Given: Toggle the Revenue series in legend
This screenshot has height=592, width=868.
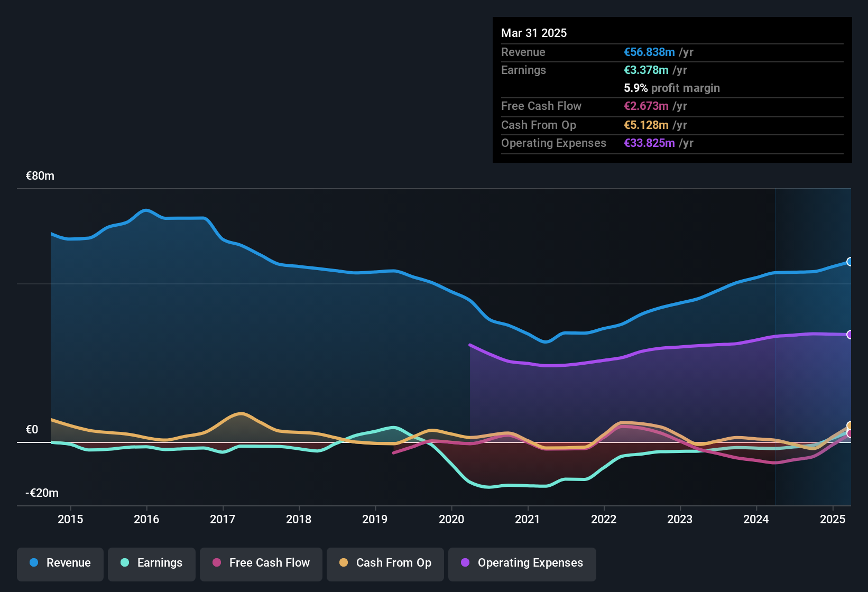Looking at the screenshot, I should click(x=60, y=564).
